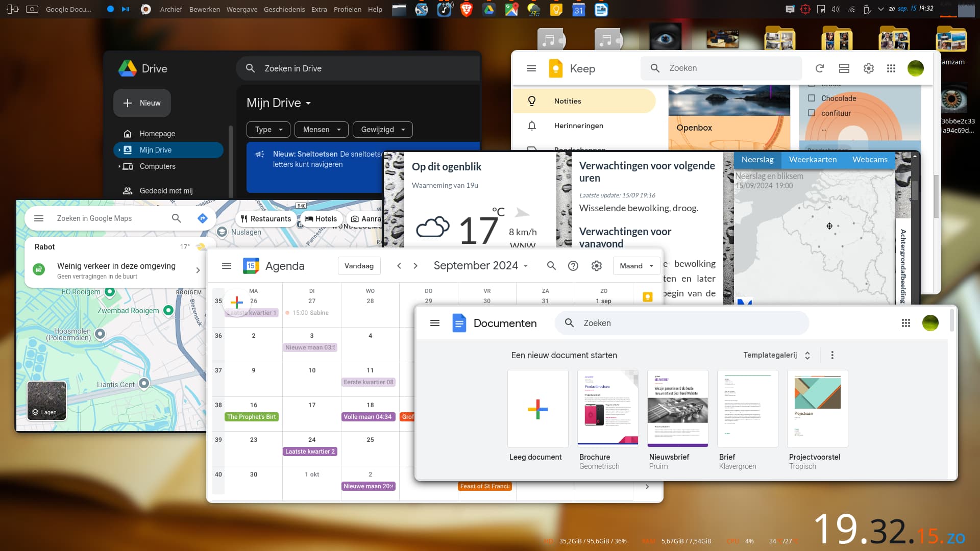Click Restaurants chip in Google Maps
Screen dimensions: 980x551
pyautogui.click(x=266, y=219)
